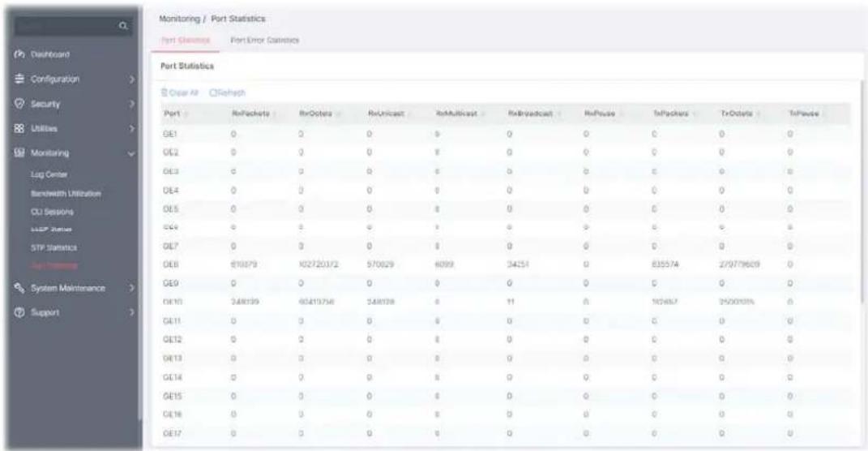Click the TxPackets column sort icon
The image size is (868, 451).
pyautogui.click(x=695, y=114)
